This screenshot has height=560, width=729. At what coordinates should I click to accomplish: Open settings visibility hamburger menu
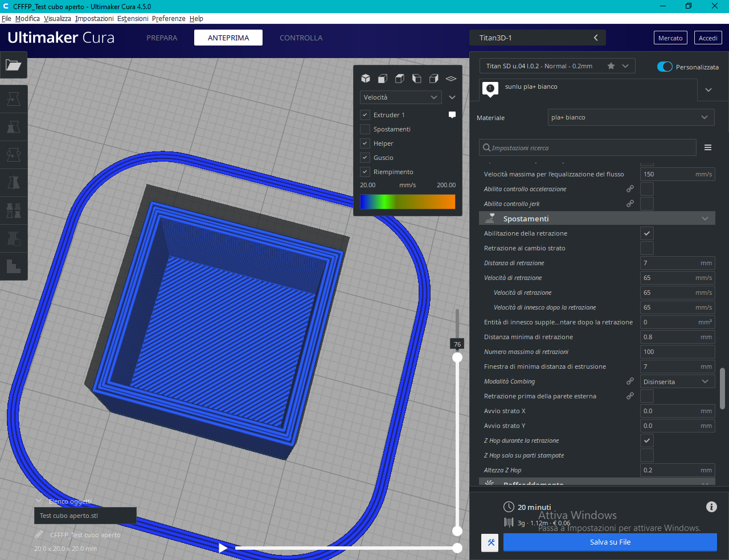(x=708, y=147)
